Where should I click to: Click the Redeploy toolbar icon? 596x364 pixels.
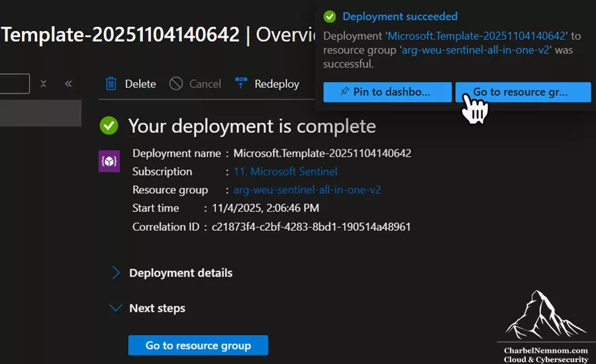coord(241,83)
